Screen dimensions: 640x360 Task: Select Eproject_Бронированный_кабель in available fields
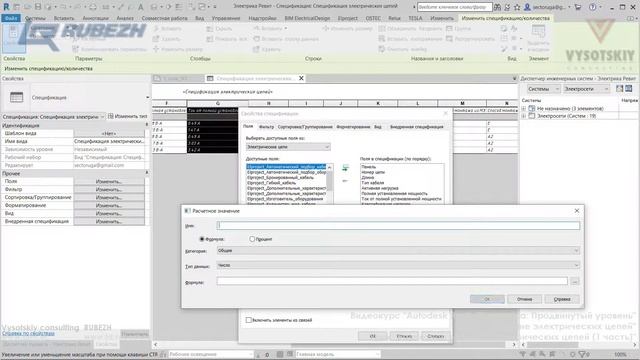pyautogui.click(x=280, y=178)
